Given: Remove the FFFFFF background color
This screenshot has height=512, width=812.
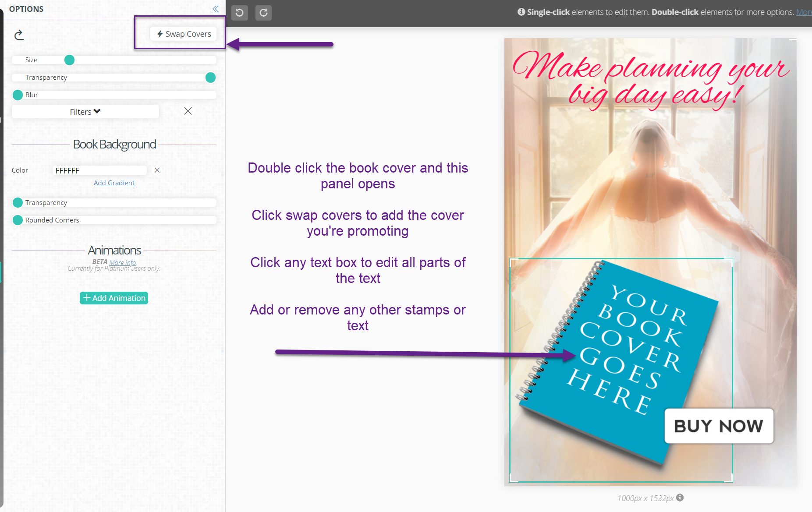Looking at the screenshot, I should pyautogui.click(x=157, y=170).
